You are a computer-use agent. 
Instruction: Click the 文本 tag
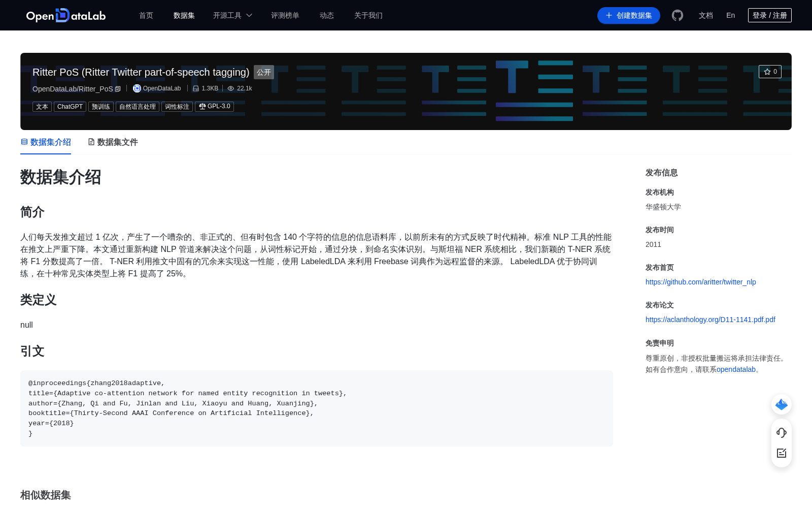click(42, 107)
